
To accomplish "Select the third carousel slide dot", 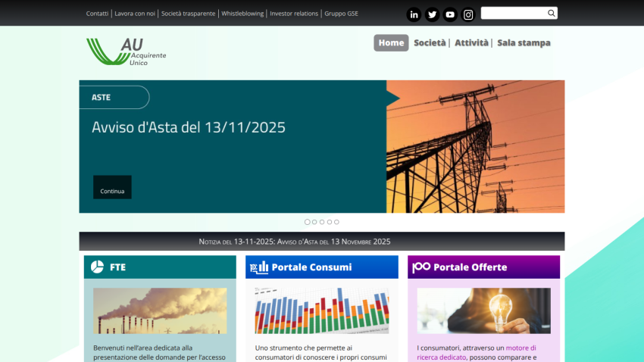I will [322, 222].
